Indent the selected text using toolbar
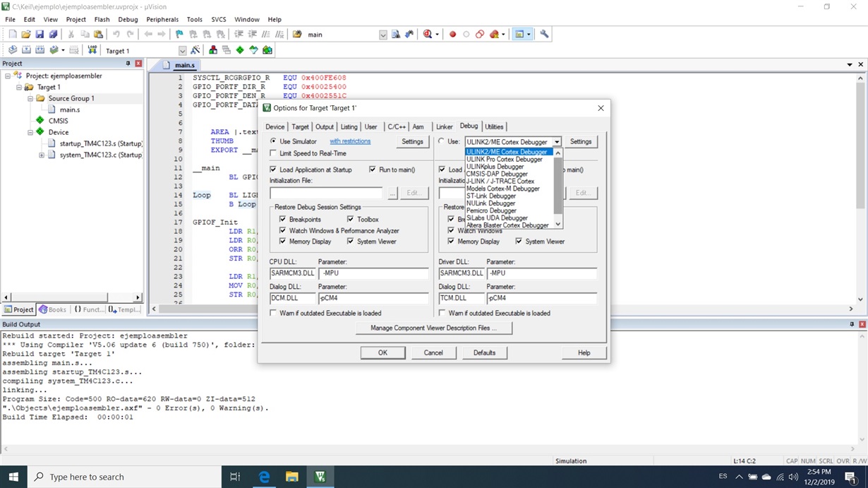Image resolution: width=868 pixels, height=488 pixels. pos(239,34)
